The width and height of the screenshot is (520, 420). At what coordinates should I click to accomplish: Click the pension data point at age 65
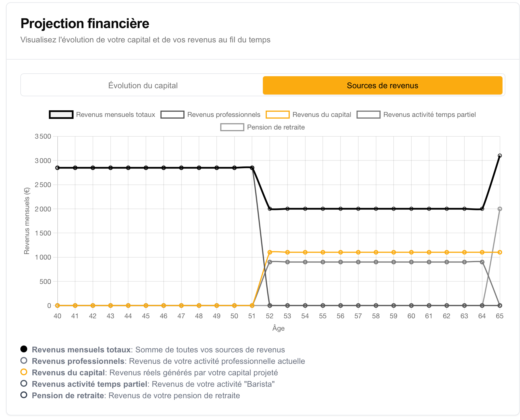tap(500, 209)
